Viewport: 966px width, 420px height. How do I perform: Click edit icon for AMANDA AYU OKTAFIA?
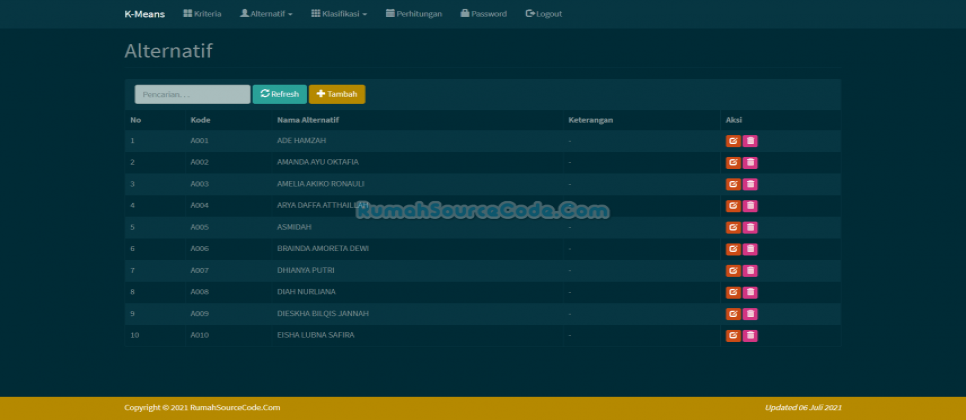click(733, 163)
